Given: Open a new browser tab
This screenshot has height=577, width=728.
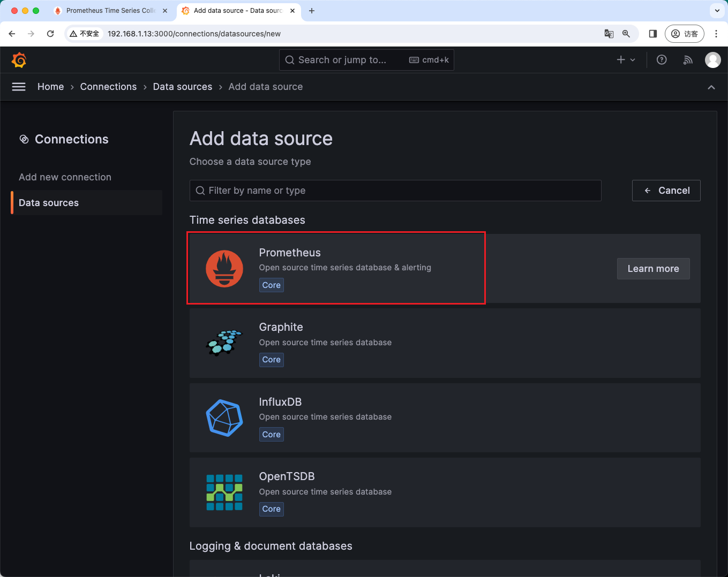Looking at the screenshot, I should click(x=312, y=11).
